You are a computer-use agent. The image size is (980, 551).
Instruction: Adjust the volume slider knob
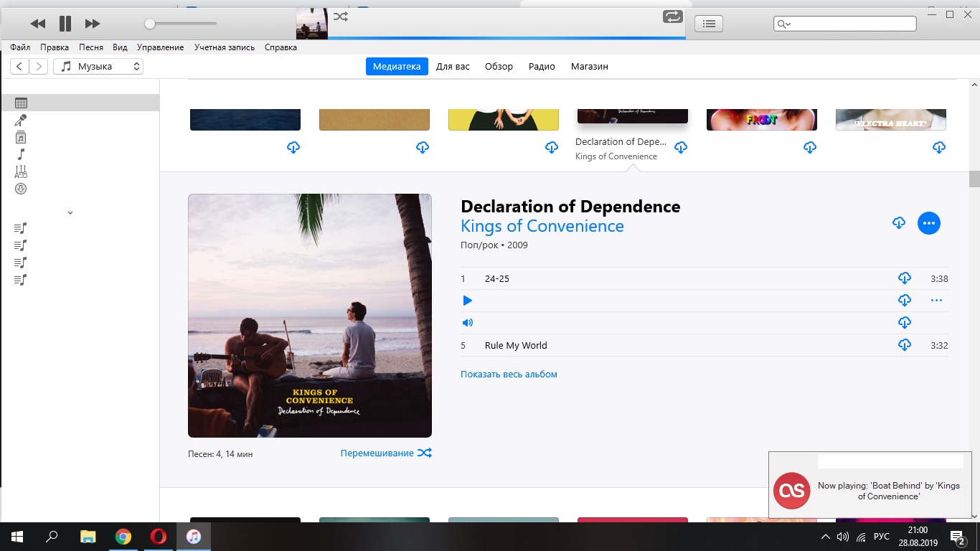point(149,24)
